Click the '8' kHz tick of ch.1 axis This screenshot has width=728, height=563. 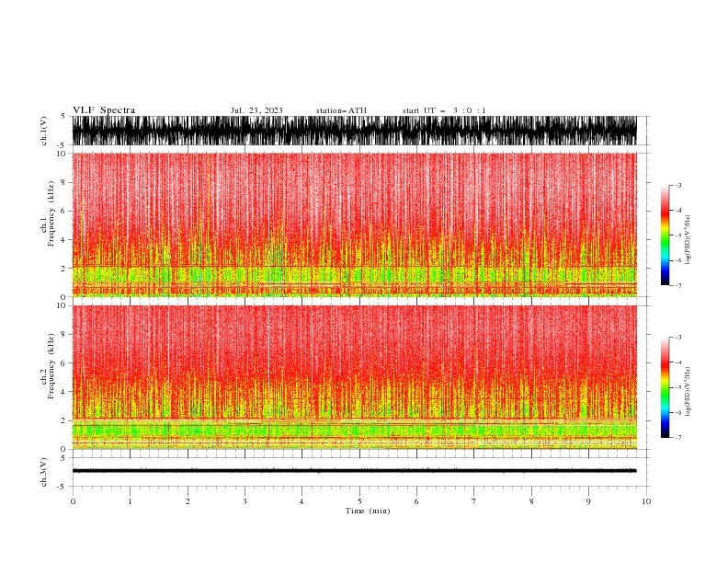(x=64, y=182)
